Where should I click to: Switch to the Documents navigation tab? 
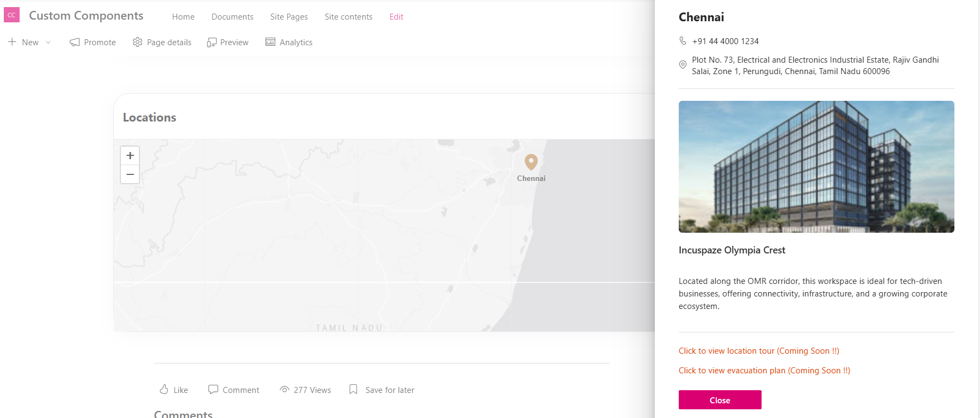232,17
